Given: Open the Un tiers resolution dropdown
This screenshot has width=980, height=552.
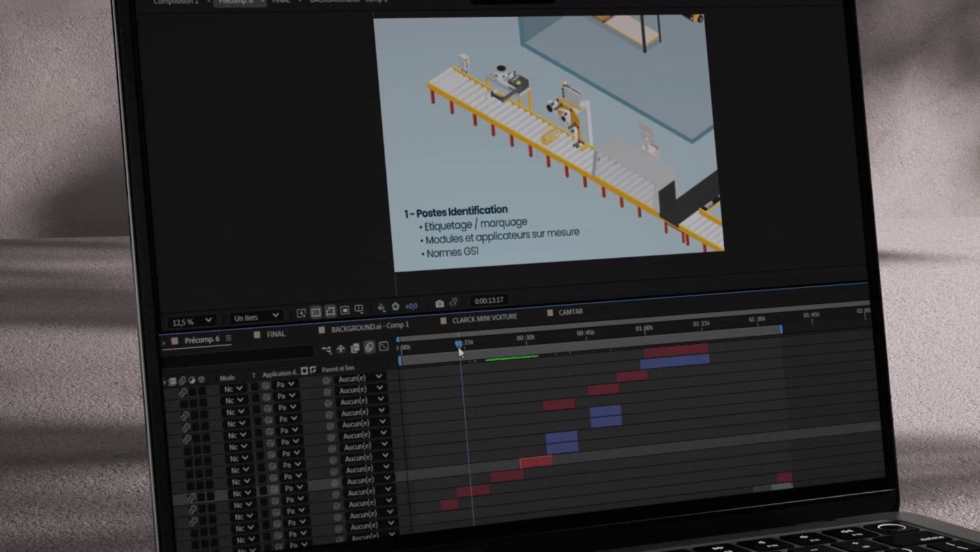Looking at the screenshot, I should pyautogui.click(x=255, y=316).
